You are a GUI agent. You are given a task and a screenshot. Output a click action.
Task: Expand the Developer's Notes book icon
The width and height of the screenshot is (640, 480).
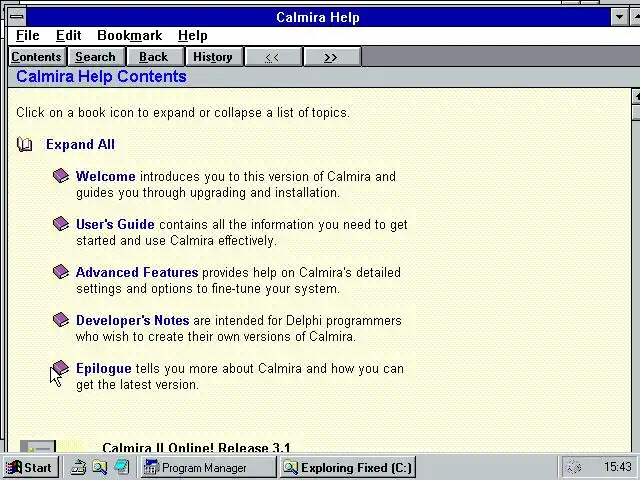coord(61,320)
